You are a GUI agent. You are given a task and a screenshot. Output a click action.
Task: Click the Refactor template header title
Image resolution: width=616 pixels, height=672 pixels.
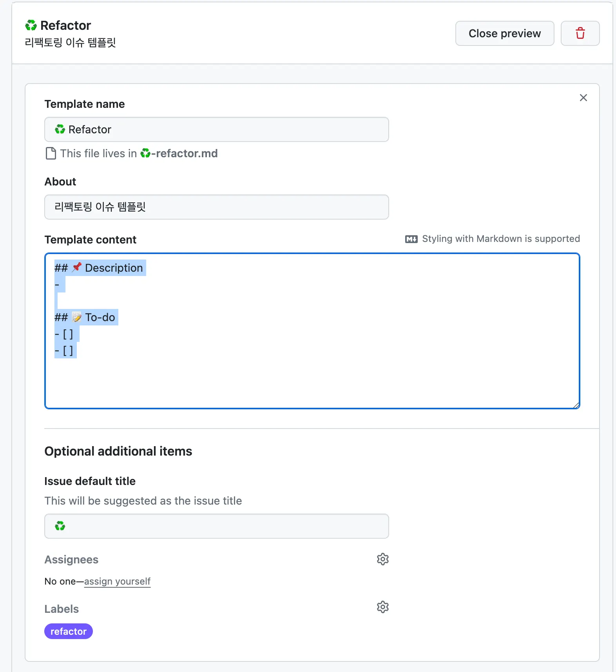click(65, 25)
